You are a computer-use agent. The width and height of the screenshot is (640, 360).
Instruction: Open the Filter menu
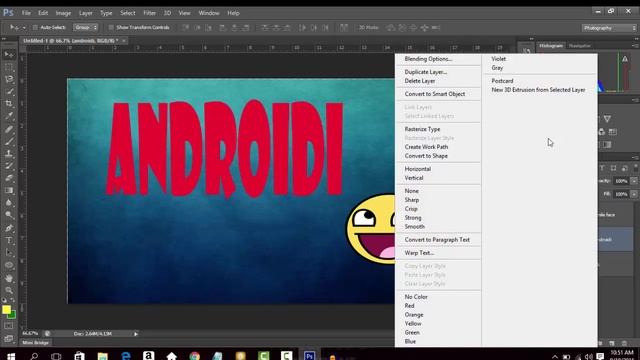[149, 13]
